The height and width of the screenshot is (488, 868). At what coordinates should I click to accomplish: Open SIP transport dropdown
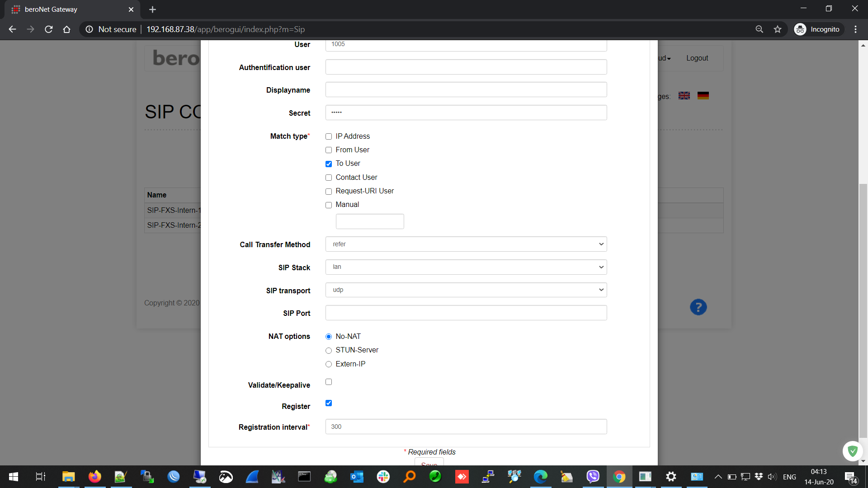(x=466, y=290)
